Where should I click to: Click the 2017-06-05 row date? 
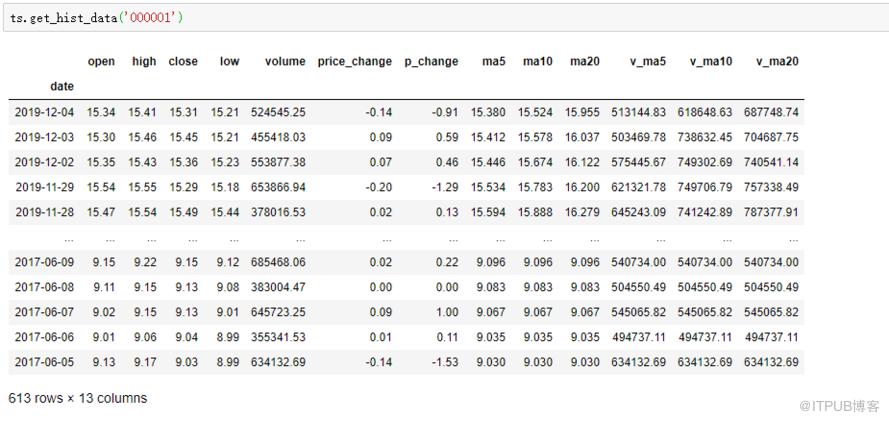pos(44,362)
